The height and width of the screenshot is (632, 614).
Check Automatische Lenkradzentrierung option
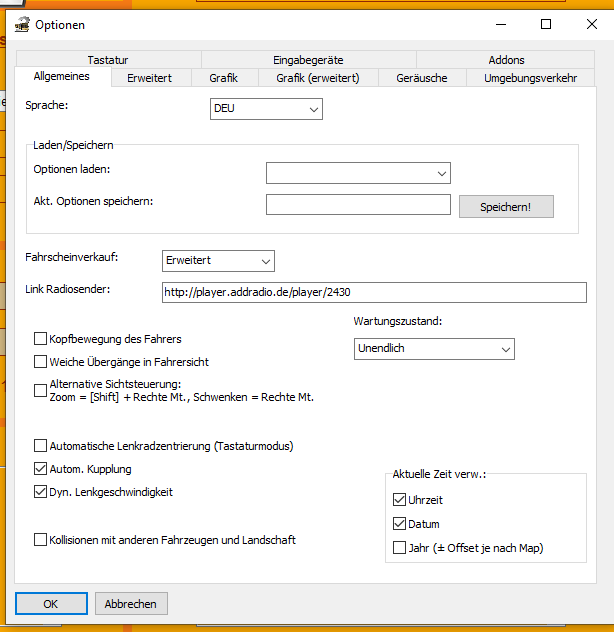point(41,446)
